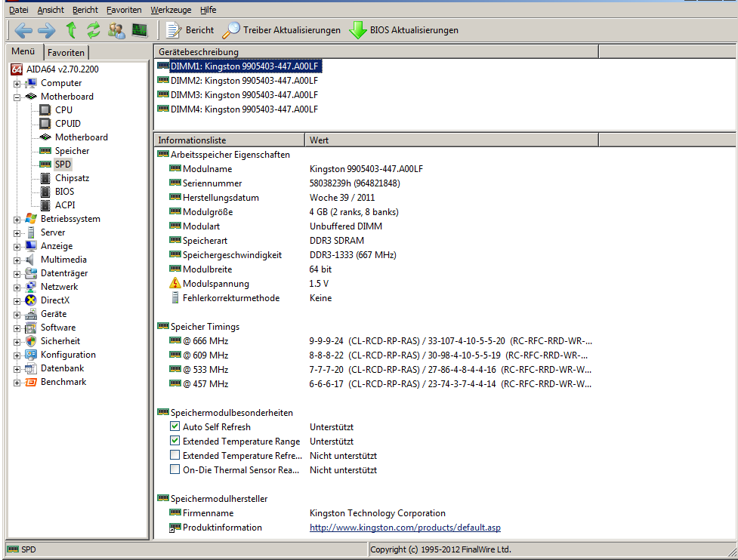Select the Motherboard sub-item icon
Screen dimensions: 738x560
pos(45,137)
